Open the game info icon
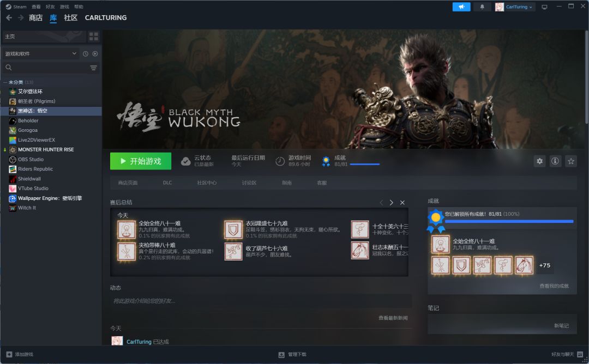Viewport: 589px width, 364px height. [x=555, y=161]
